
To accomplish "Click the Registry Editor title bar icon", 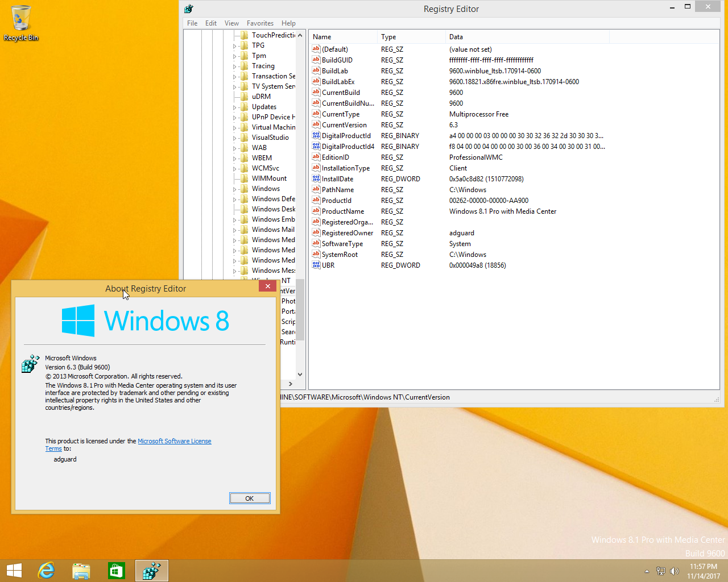I will pyautogui.click(x=189, y=9).
